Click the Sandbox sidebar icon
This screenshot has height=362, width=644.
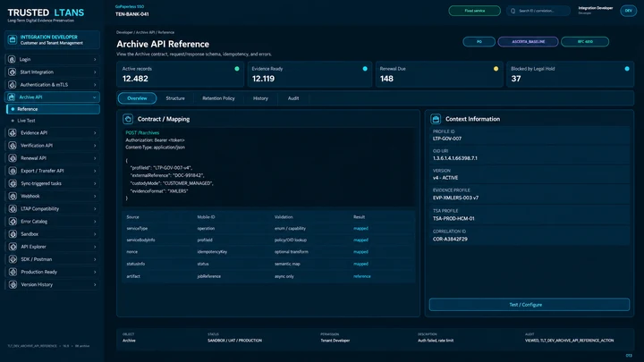pyautogui.click(x=13, y=234)
